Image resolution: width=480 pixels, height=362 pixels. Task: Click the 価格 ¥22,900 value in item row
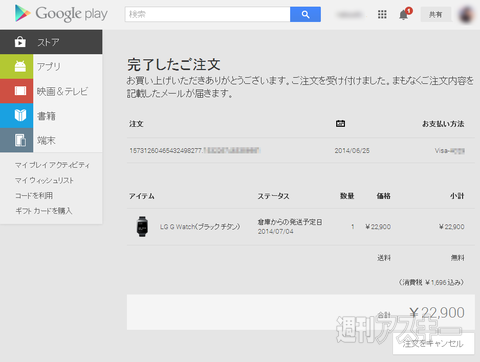[378, 227]
